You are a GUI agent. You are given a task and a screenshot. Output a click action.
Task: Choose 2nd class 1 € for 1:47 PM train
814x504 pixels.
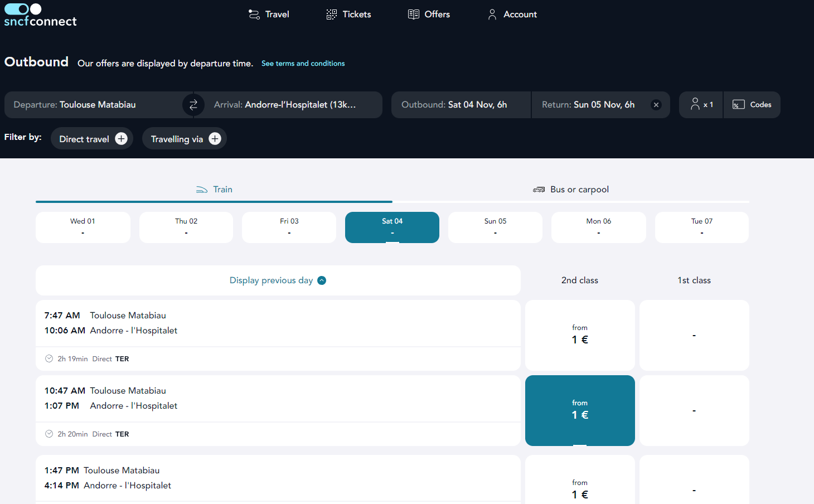tap(580, 479)
